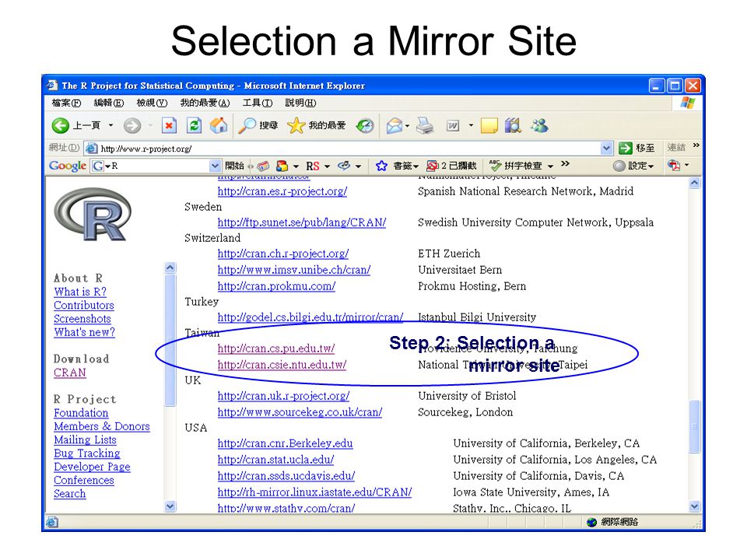
Task: Click main page scrollbar up arrow
Action: (695, 182)
